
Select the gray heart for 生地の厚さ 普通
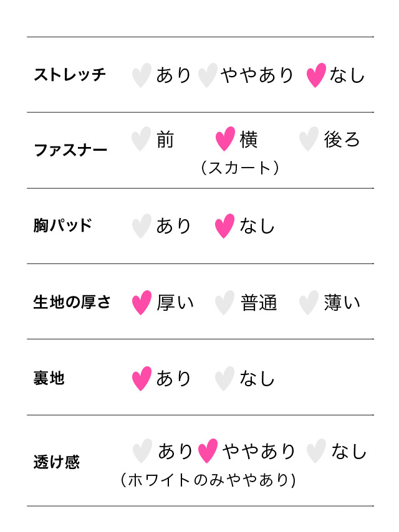[x=224, y=303]
